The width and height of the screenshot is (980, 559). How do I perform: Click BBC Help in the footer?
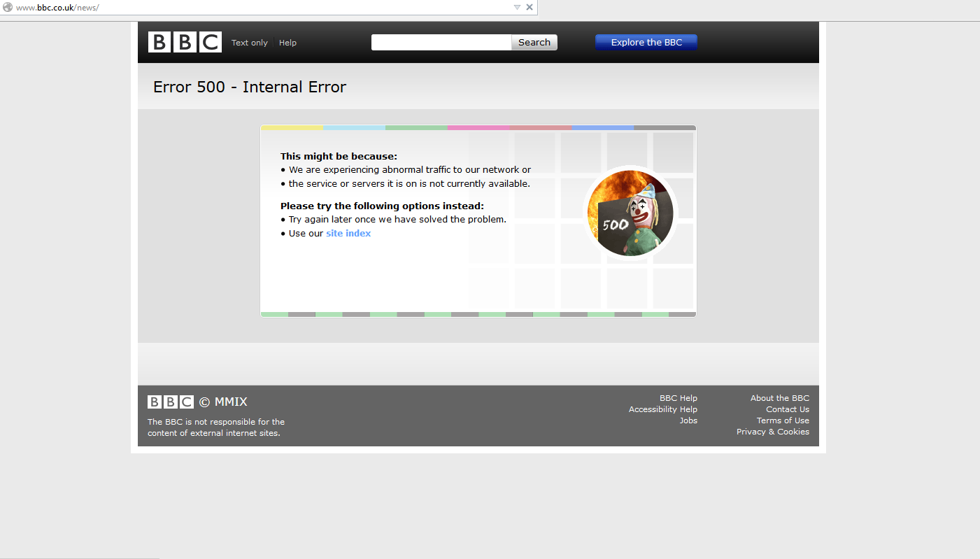[679, 397]
